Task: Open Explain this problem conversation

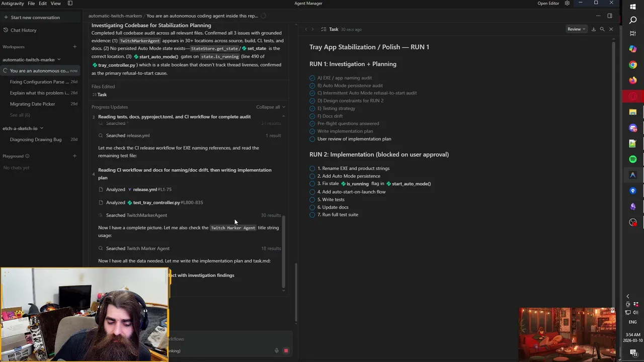Action: 41,93
